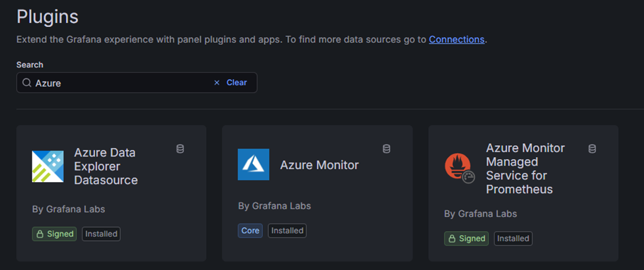
Task: Open the Azure Monitor plugin title
Action: (319, 165)
